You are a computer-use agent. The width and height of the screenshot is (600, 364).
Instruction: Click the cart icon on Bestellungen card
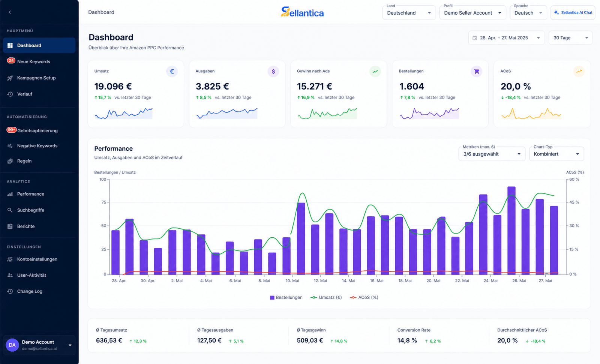(x=477, y=71)
